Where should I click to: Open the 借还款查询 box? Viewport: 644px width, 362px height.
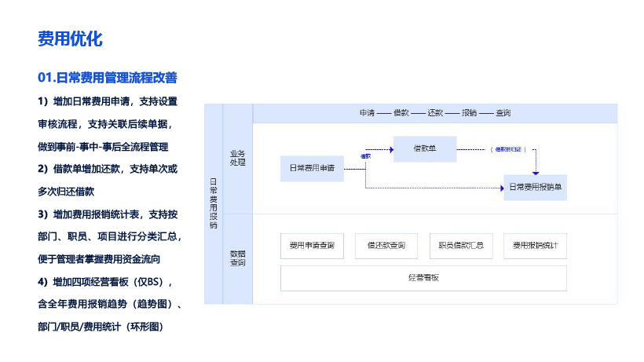pyautogui.click(x=386, y=246)
